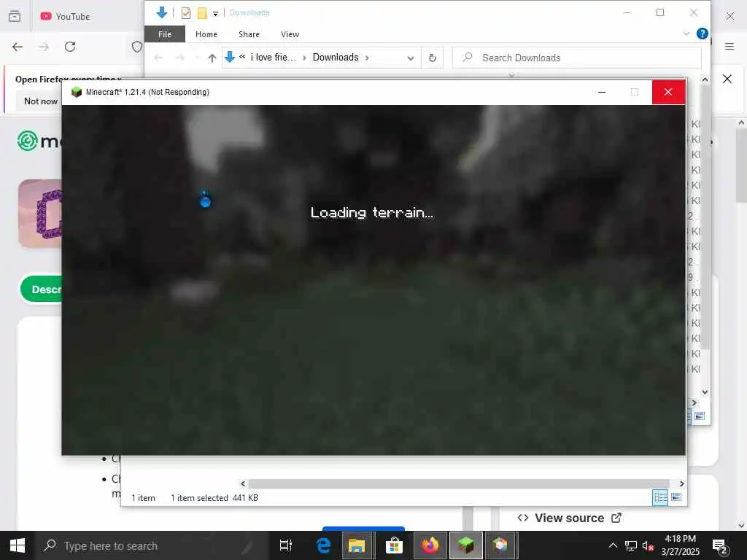Select Downloads in the address breadcrumb

(336, 57)
